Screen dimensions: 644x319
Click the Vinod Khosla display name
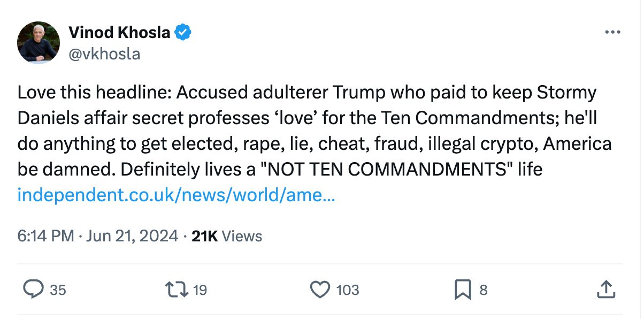(119, 33)
